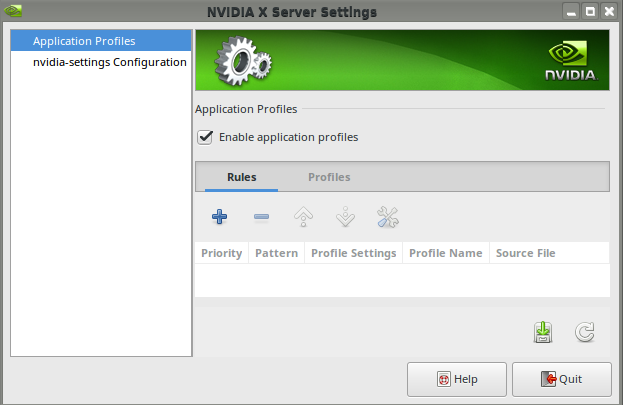
Task: Select Application Profiles in the sidebar
Action: tap(84, 41)
